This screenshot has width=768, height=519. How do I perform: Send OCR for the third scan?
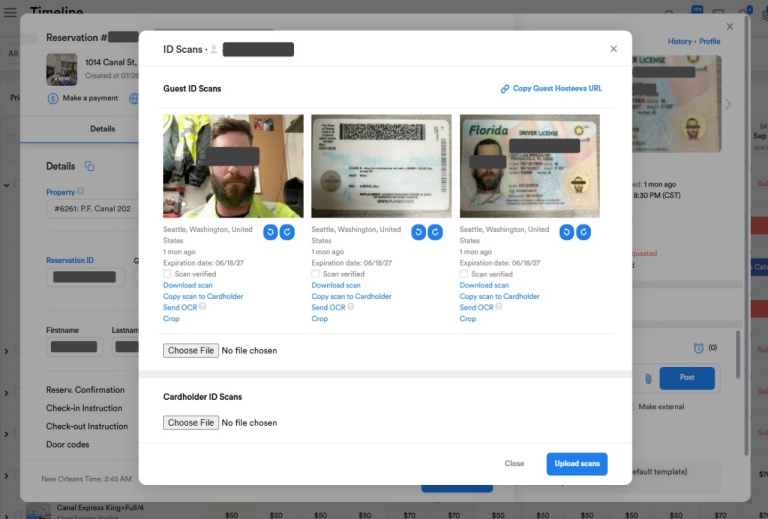[476, 307]
